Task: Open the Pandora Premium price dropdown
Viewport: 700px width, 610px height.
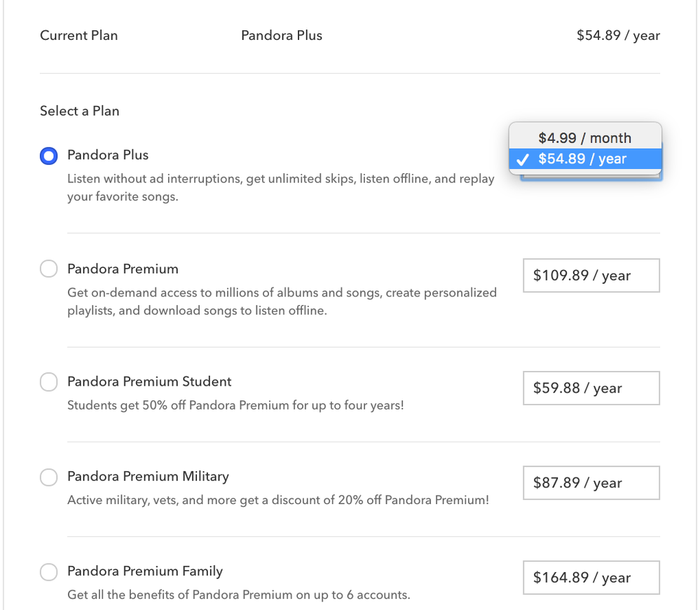Action: coord(591,276)
